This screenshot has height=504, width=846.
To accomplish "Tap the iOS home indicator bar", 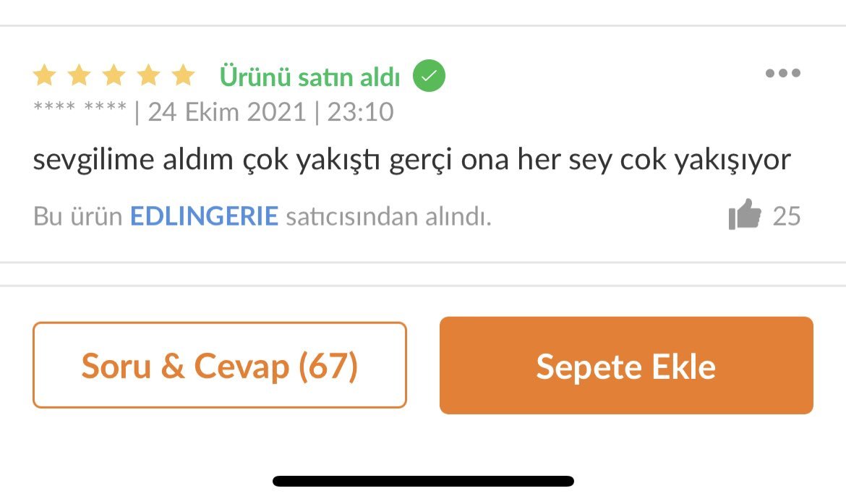I will [423, 482].
